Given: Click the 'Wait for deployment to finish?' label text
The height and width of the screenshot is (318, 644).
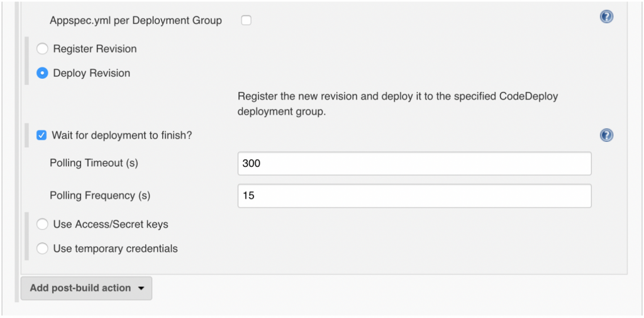Looking at the screenshot, I should pos(121,135).
